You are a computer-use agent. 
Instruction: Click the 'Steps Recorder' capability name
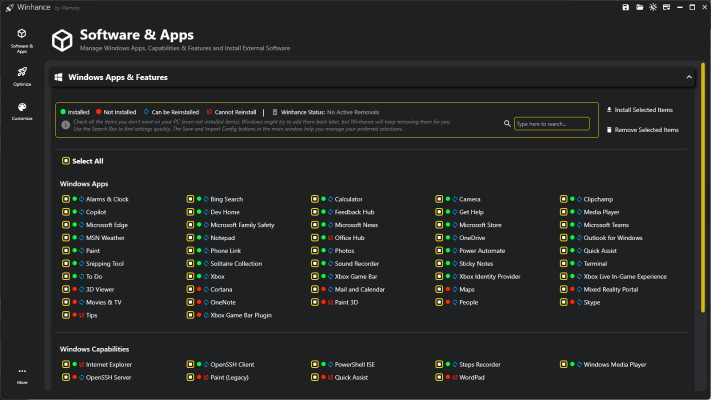pos(480,364)
